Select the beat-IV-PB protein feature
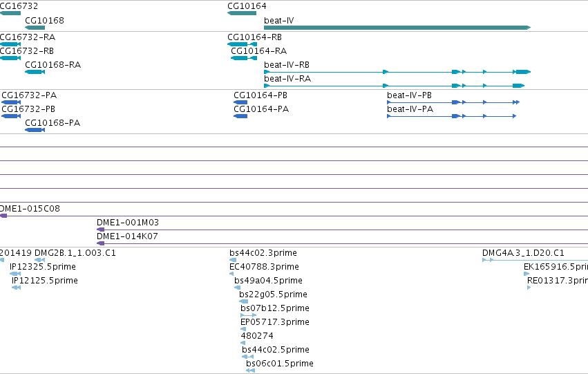588x374 pixels. [453, 102]
